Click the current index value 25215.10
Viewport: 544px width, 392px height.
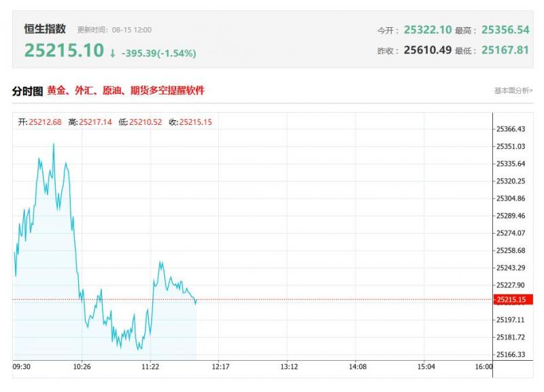[64, 50]
